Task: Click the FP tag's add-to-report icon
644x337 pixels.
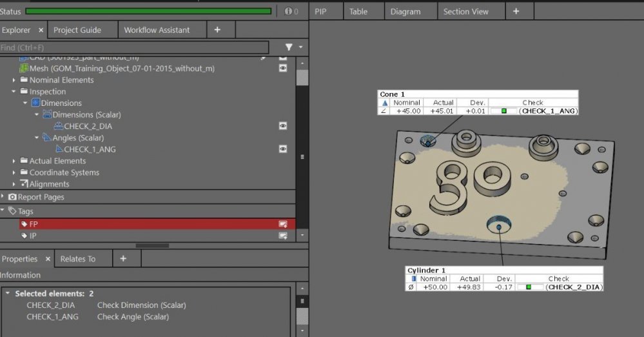Action: pyautogui.click(x=282, y=224)
